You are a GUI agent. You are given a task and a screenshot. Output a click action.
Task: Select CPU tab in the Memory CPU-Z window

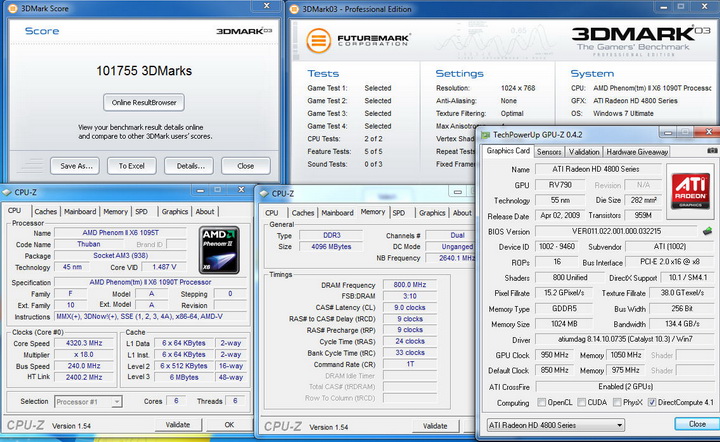(272, 213)
